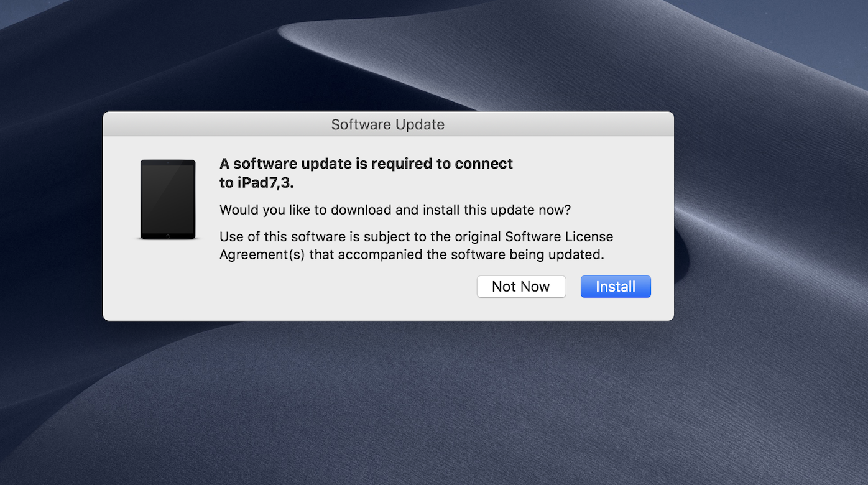
Task: Click the dark screen of iPad image
Action: tap(168, 197)
